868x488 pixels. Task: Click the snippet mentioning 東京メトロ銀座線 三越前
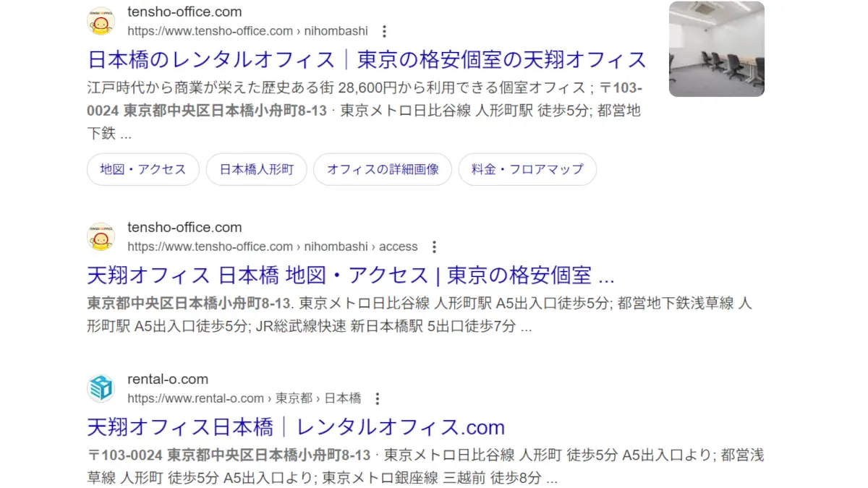[425, 466]
